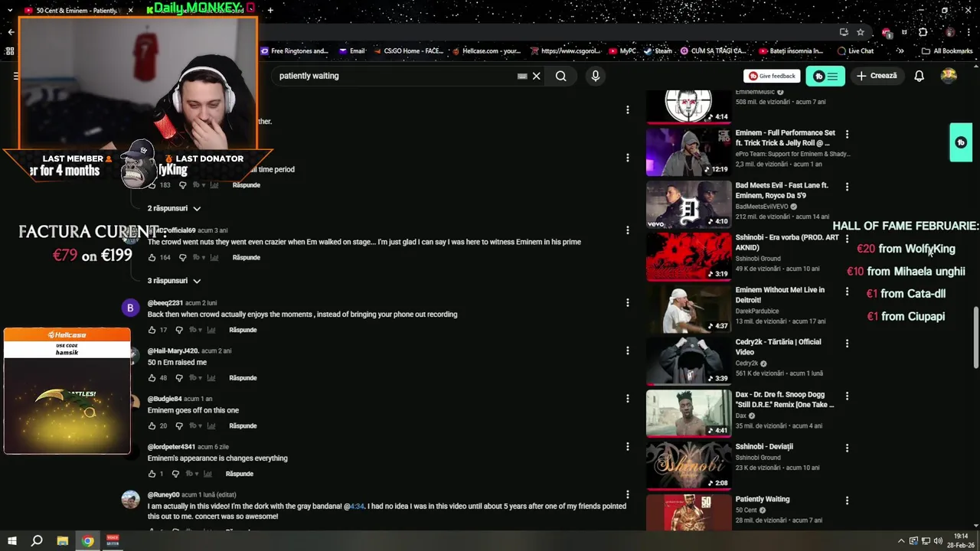Open the All Bookmarks folder

(x=946, y=51)
